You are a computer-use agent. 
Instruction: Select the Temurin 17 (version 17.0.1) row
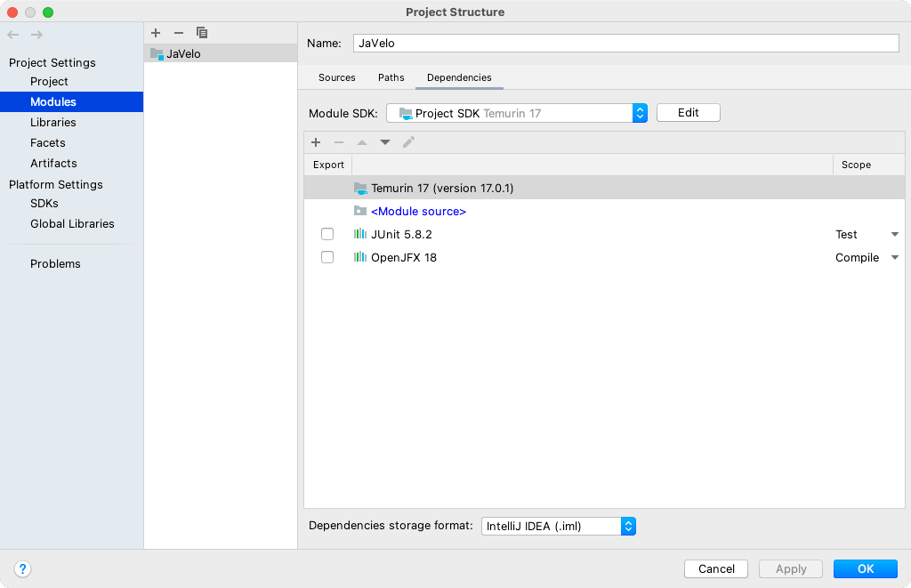604,189
